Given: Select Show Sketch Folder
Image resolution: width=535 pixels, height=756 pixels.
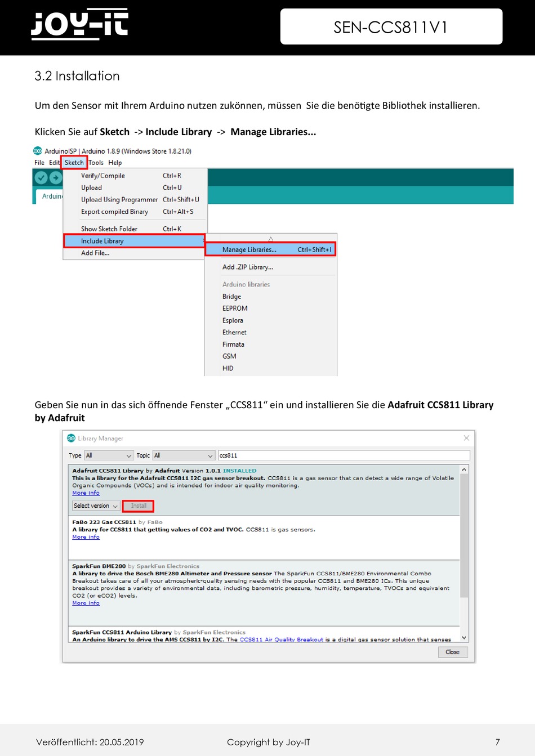Looking at the screenshot, I should (x=135, y=229).
